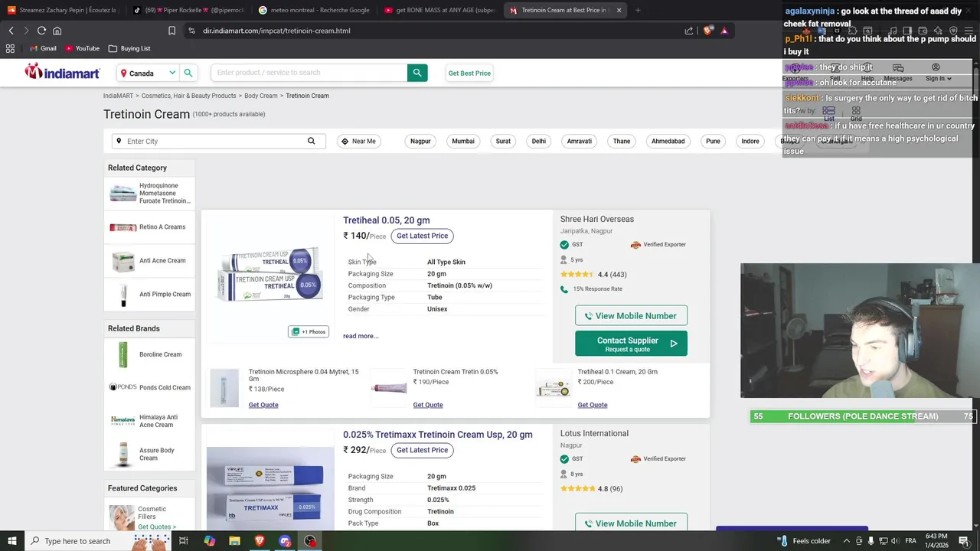The width and height of the screenshot is (980, 551).
Task: Open Gmail bookmark
Action: click(x=43, y=48)
